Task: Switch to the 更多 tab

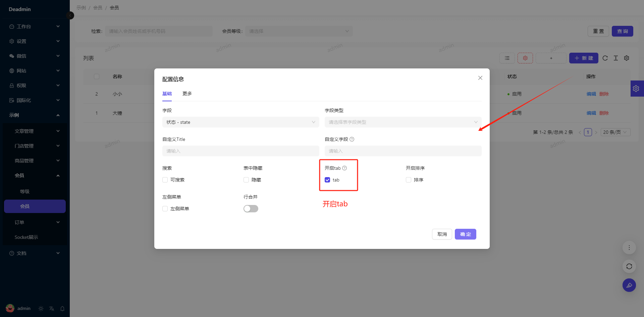Action: point(187,94)
